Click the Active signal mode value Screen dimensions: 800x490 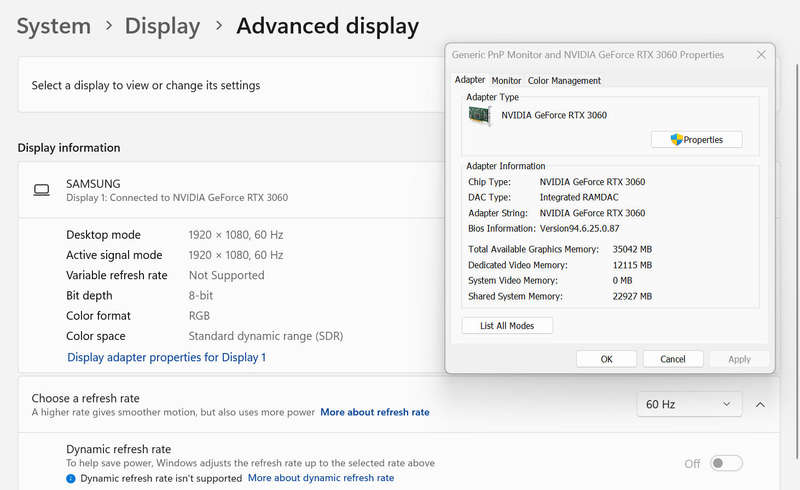pyautogui.click(x=236, y=255)
